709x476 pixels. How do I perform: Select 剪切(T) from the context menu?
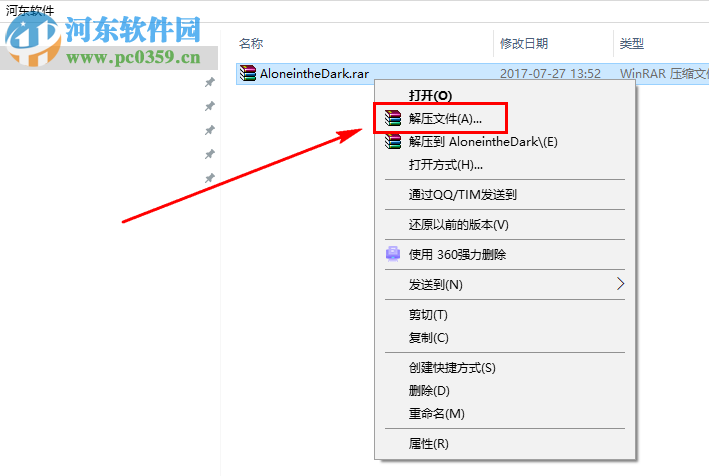pos(428,314)
